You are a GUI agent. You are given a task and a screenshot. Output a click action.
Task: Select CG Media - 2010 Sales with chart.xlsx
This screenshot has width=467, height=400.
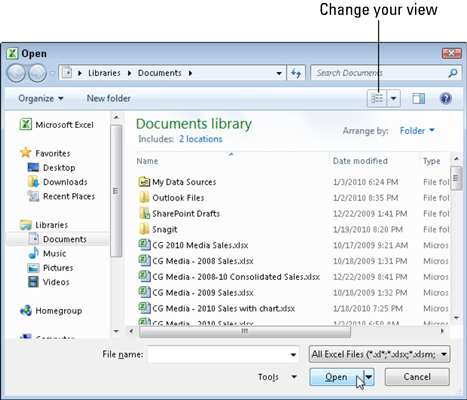tap(217, 309)
